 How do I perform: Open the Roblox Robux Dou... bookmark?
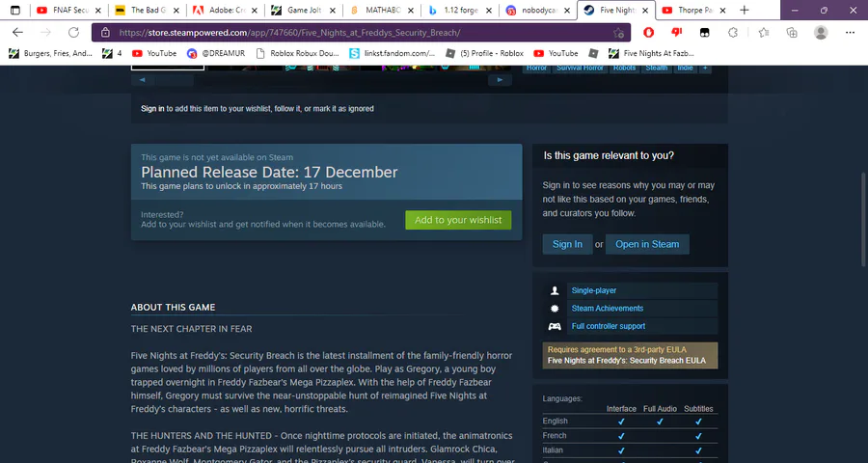point(297,53)
